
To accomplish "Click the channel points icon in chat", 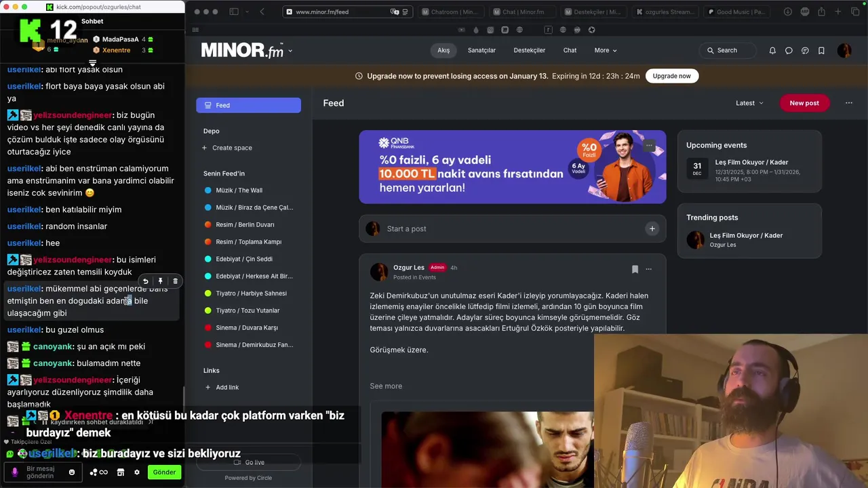I will (98, 472).
